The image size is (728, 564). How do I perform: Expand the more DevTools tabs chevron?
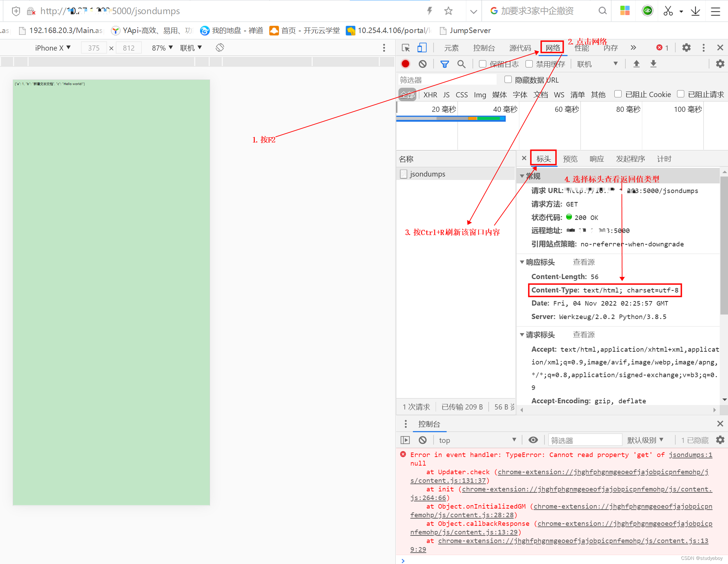(633, 48)
